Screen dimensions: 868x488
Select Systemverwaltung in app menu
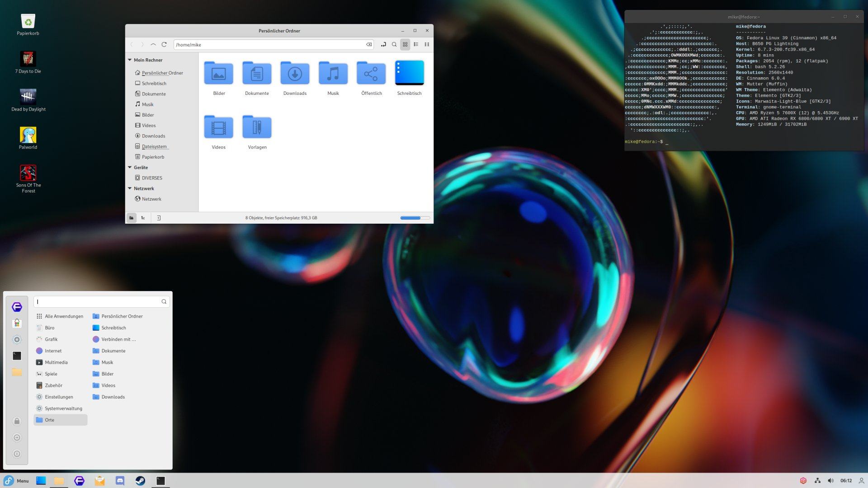[x=63, y=408]
